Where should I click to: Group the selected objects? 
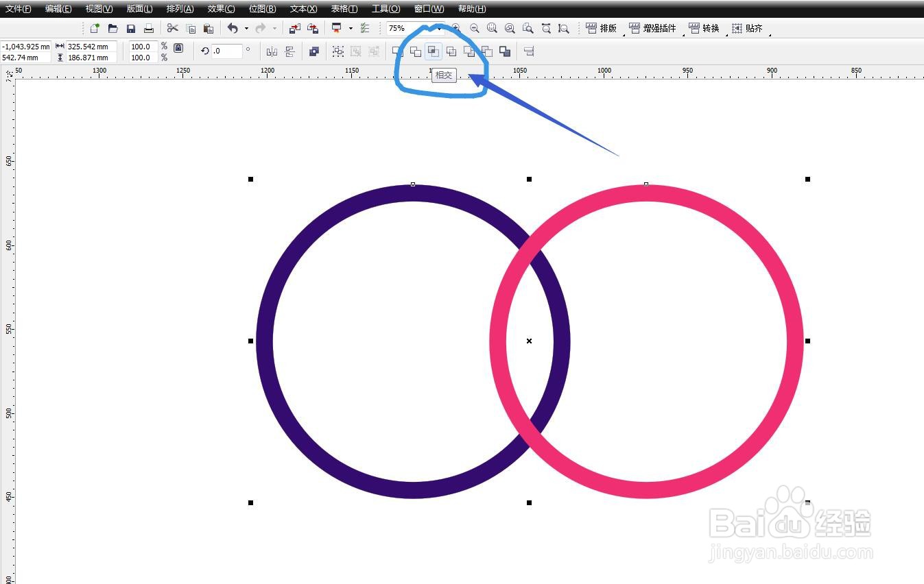(337, 51)
